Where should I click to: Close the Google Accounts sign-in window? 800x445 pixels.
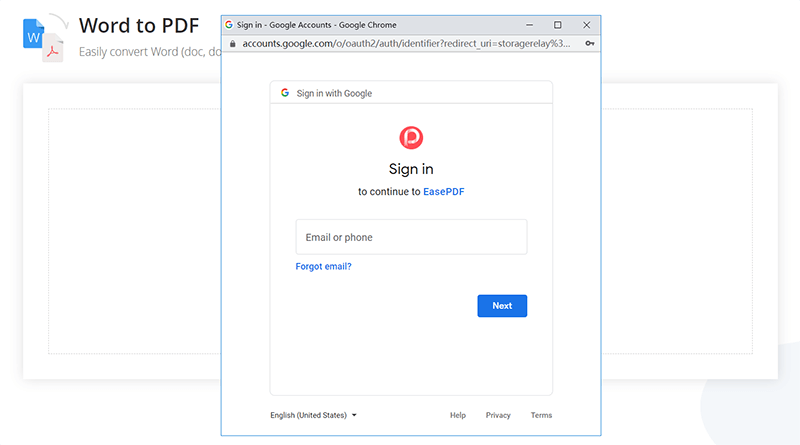586,24
